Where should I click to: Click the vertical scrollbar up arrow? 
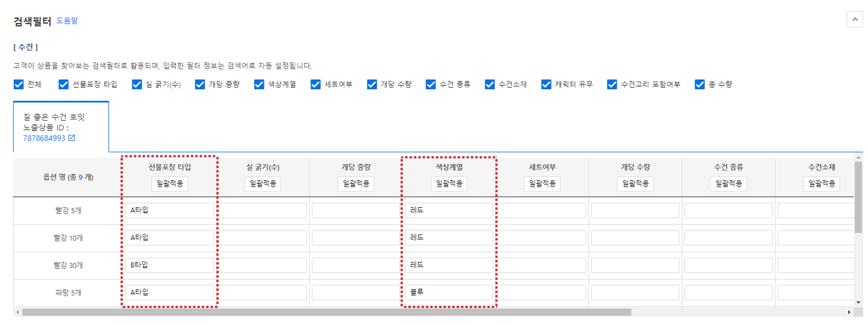[x=858, y=158]
